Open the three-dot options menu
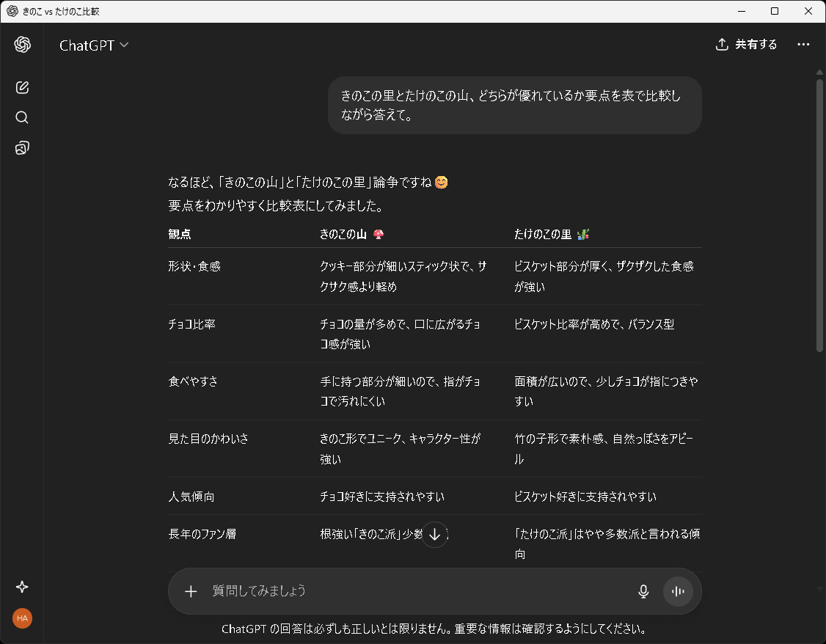 [x=803, y=44]
